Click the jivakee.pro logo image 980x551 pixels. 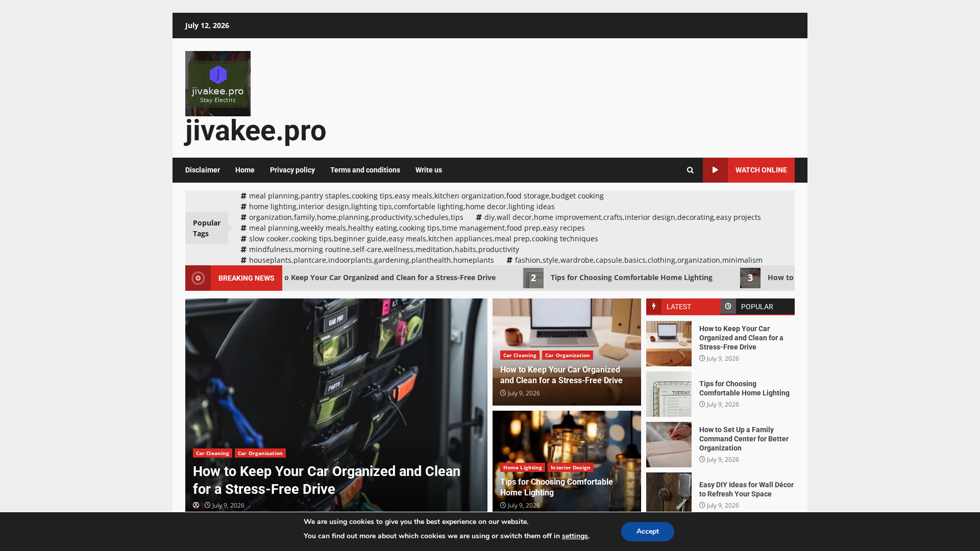coord(218,84)
